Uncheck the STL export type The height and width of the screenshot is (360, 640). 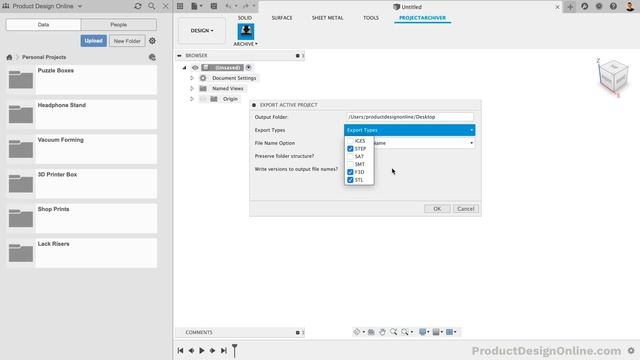(350, 180)
